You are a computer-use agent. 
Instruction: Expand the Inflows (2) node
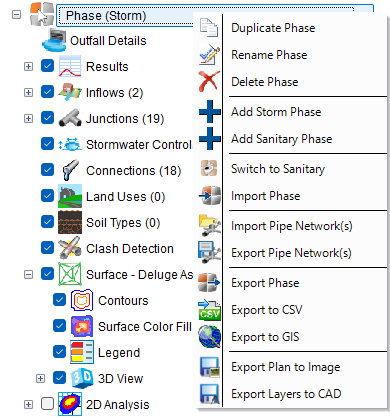[28, 92]
